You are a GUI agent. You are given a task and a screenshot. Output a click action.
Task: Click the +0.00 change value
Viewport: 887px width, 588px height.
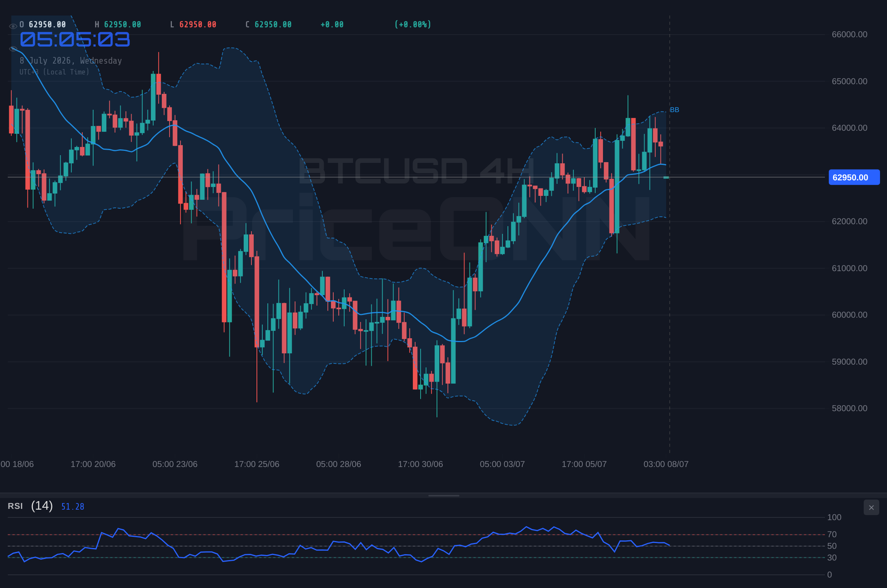click(332, 24)
